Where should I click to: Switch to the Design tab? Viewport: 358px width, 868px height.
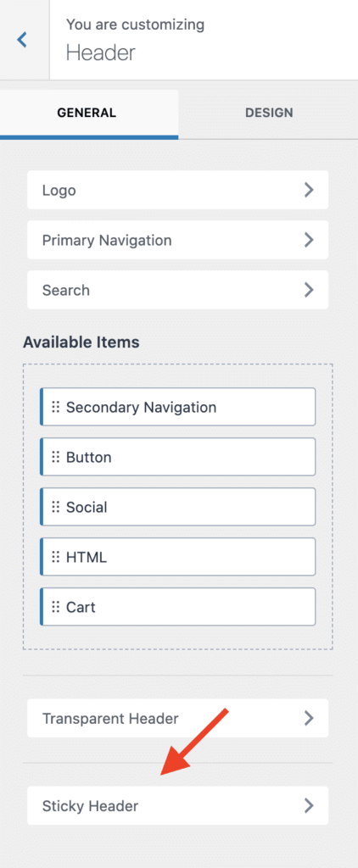click(x=269, y=113)
